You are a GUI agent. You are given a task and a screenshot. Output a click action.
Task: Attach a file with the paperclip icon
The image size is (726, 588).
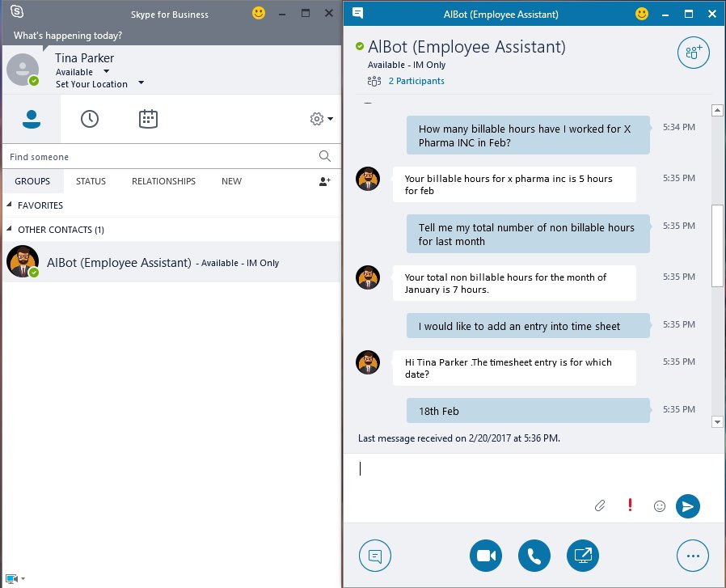click(600, 506)
